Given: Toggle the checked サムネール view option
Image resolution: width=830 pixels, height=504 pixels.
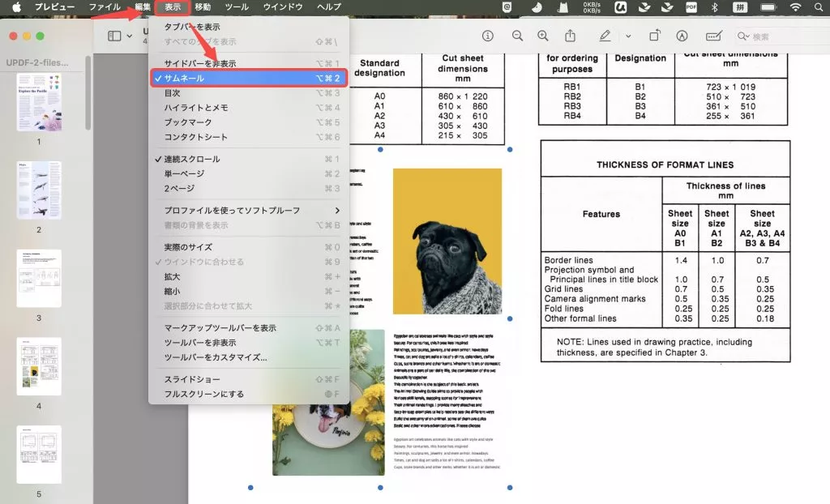Looking at the screenshot, I should (249, 78).
